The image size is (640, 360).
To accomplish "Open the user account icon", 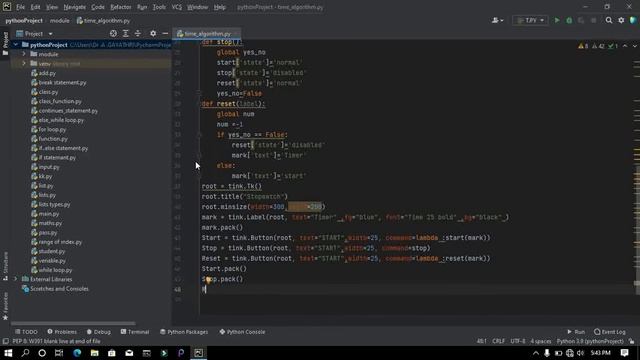I will pyautogui.click(x=497, y=20).
